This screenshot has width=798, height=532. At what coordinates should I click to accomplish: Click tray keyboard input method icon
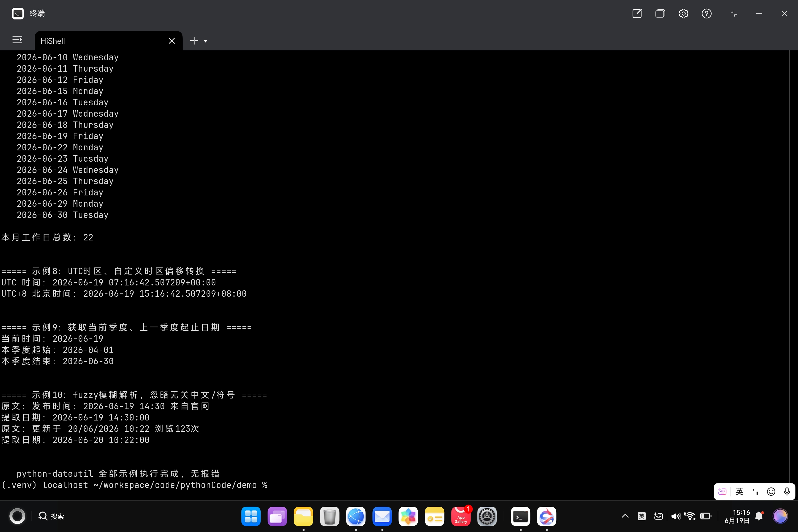[x=658, y=516]
